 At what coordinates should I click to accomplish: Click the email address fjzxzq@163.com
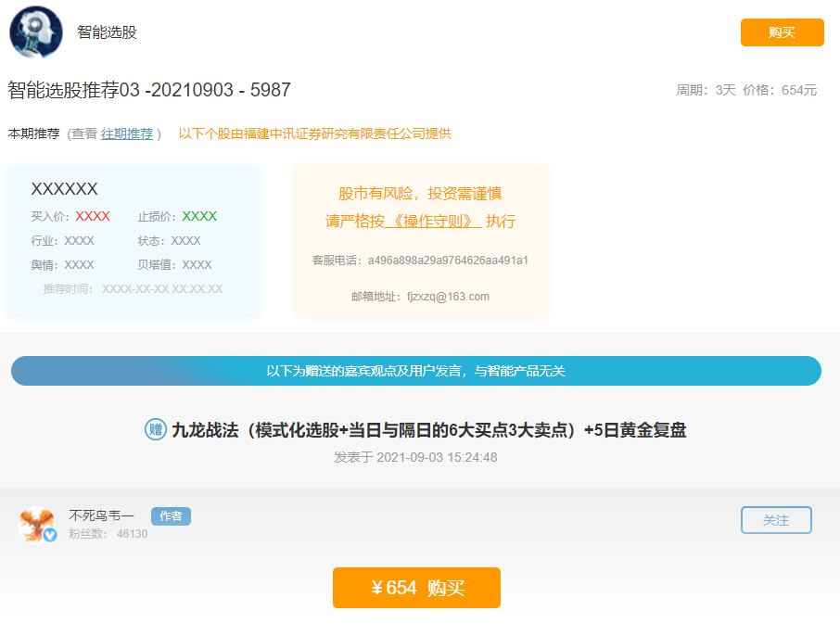(x=448, y=297)
